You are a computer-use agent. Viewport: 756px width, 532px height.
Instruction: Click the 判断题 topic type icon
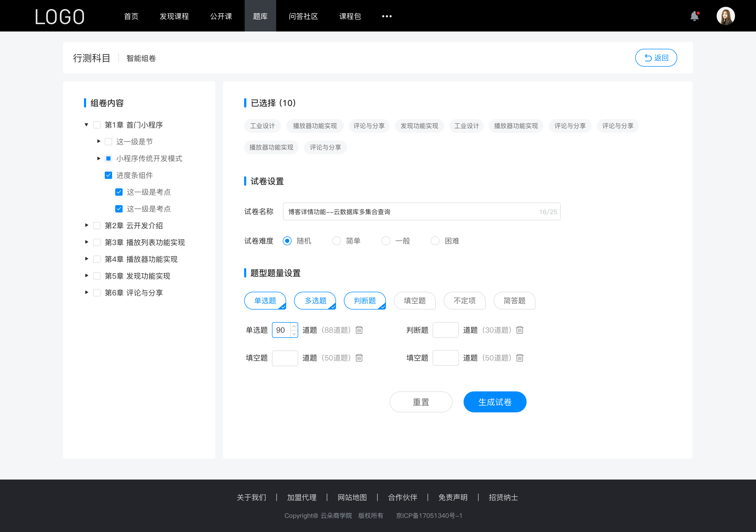[x=365, y=300]
